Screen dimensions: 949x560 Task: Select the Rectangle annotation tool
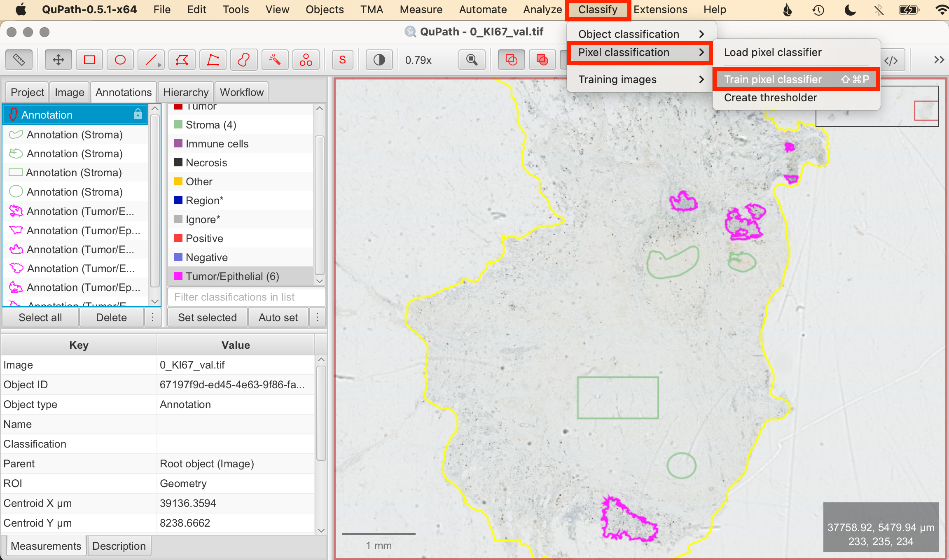click(89, 60)
